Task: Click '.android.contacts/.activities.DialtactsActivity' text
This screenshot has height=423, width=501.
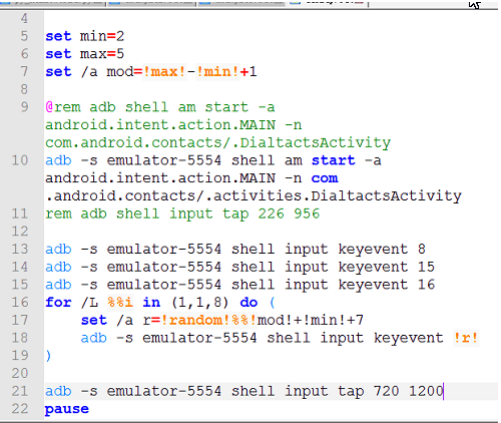Action: pyautogui.click(x=253, y=196)
